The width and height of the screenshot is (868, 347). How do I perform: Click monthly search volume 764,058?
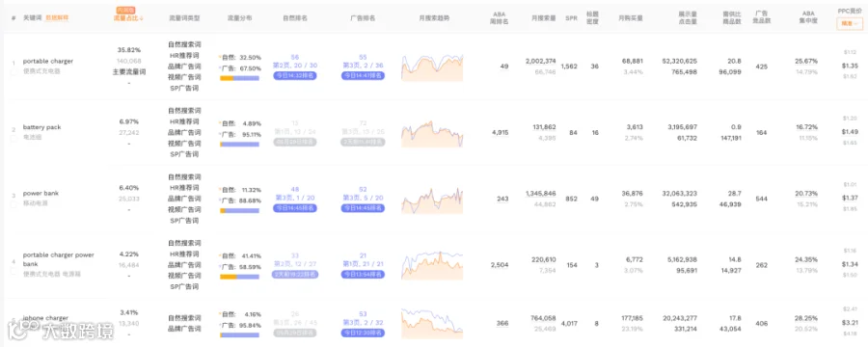[x=543, y=318]
